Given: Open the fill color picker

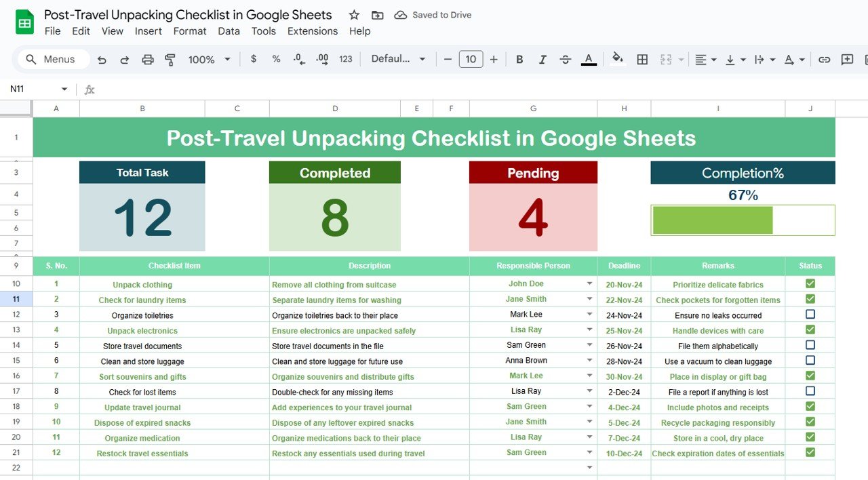Looking at the screenshot, I should [618, 59].
